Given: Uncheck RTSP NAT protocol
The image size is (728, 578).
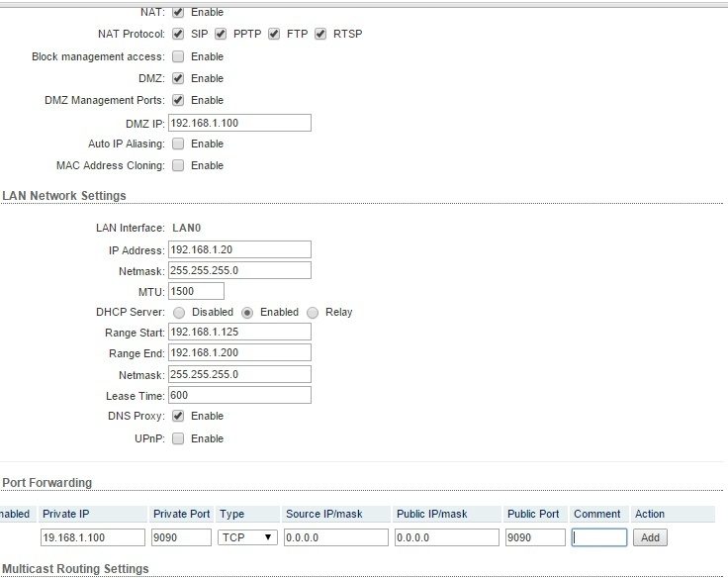Looking at the screenshot, I should pos(320,34).
